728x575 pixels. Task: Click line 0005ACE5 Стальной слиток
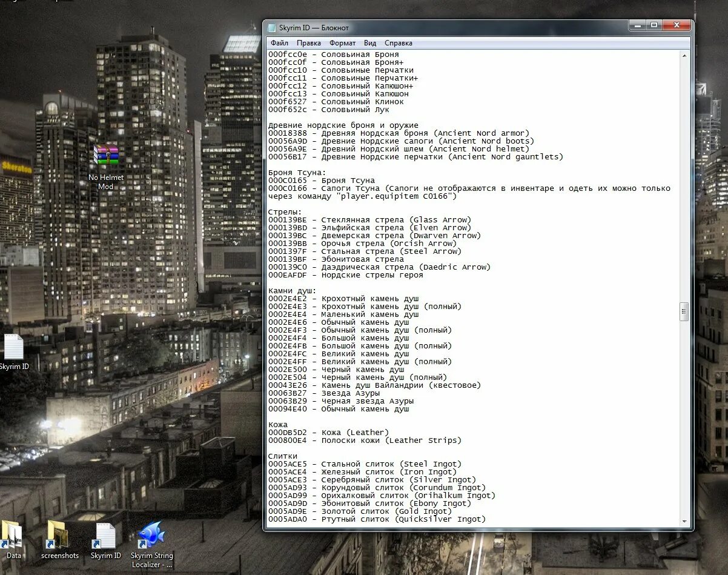tap(365, 464)
